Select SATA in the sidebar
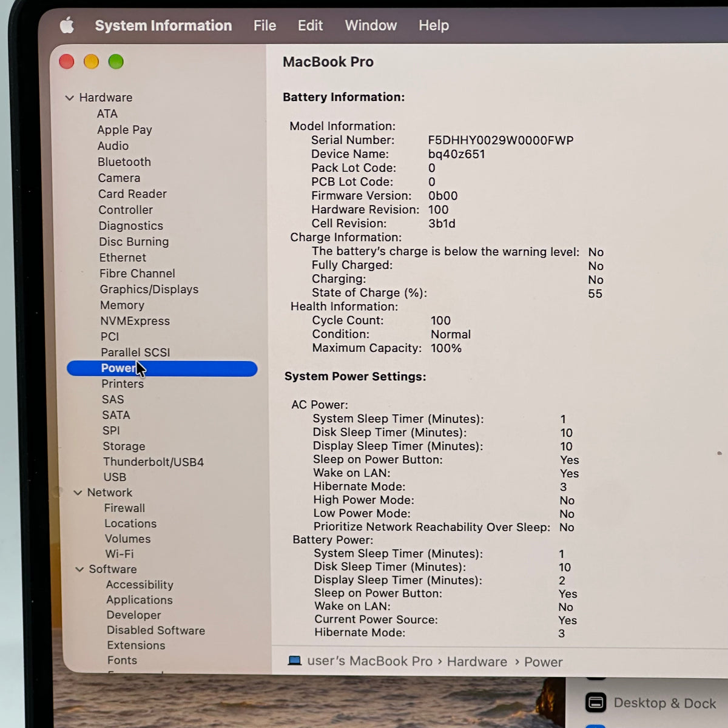 tap(116, 415)
